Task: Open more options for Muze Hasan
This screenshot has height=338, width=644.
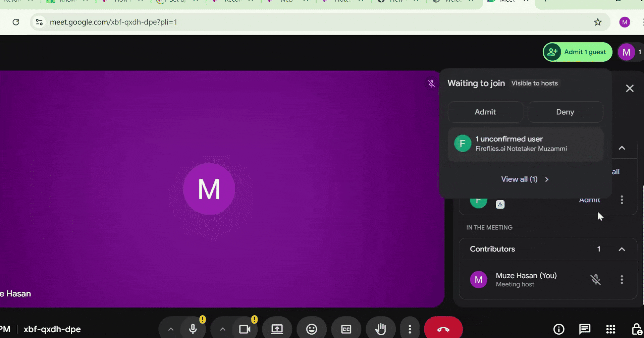Action: coord(622,279)
